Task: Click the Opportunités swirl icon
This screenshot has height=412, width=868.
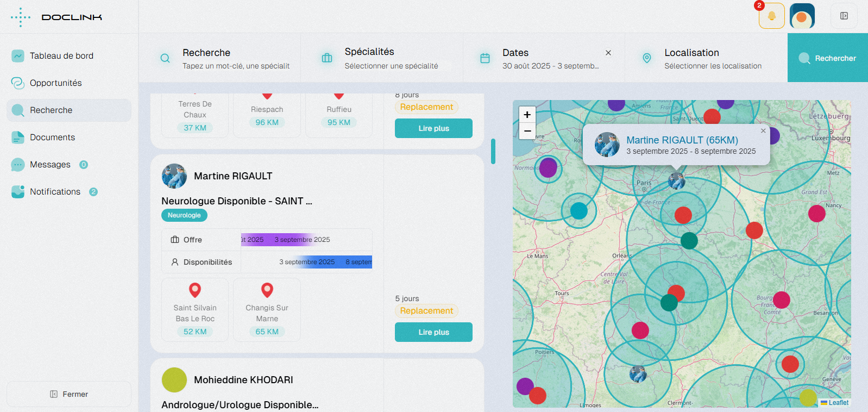Action: tap(18, 83)
